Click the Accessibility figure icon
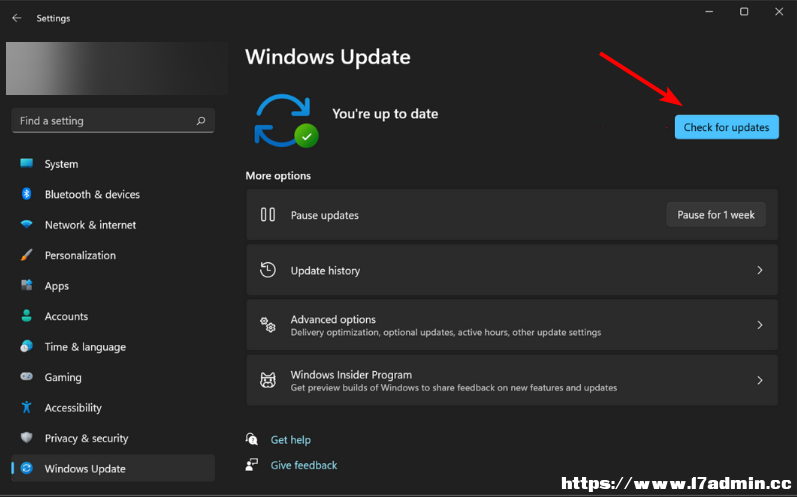 click(26, 407)
